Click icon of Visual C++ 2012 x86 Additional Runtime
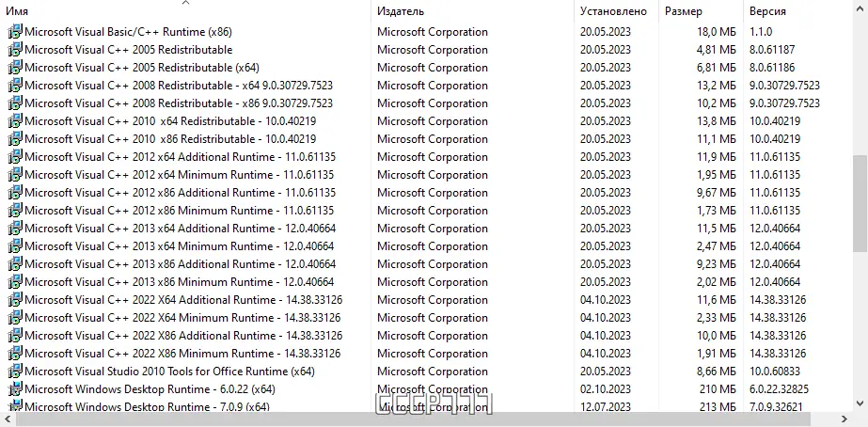Screen dimensions: 868x427 (x=15, y=192)
